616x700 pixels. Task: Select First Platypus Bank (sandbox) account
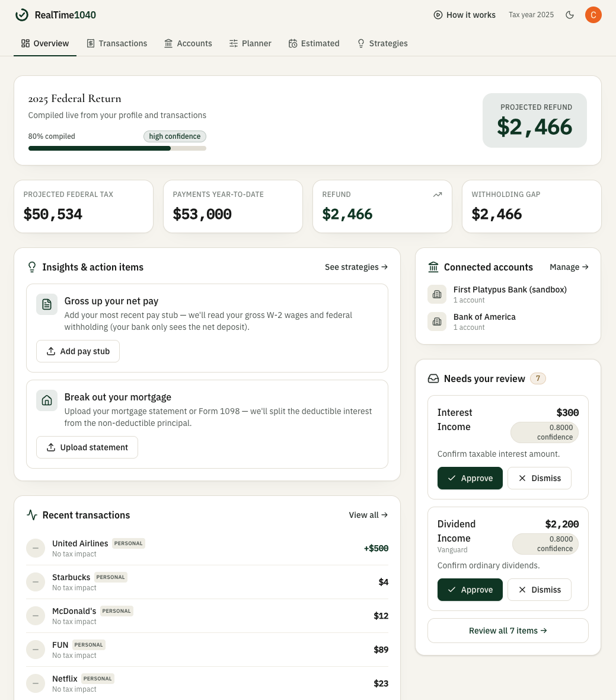tap(508, 294)
